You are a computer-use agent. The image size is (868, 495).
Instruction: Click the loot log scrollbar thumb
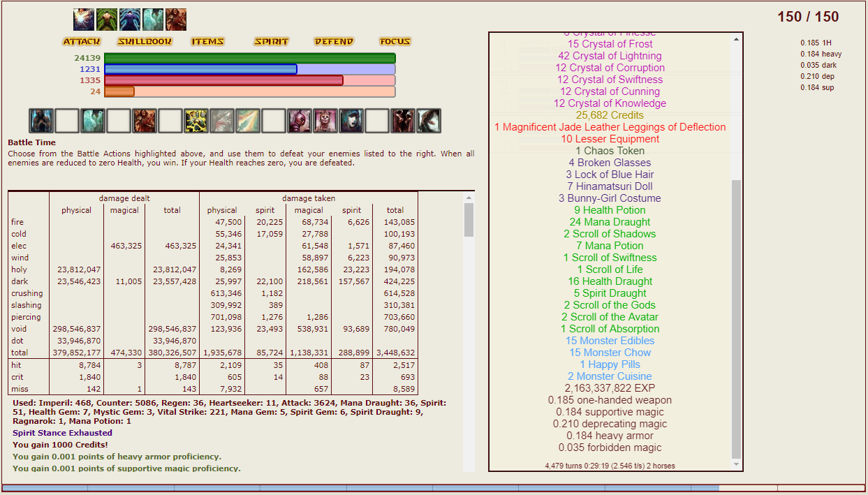click(x=736, y=318)
